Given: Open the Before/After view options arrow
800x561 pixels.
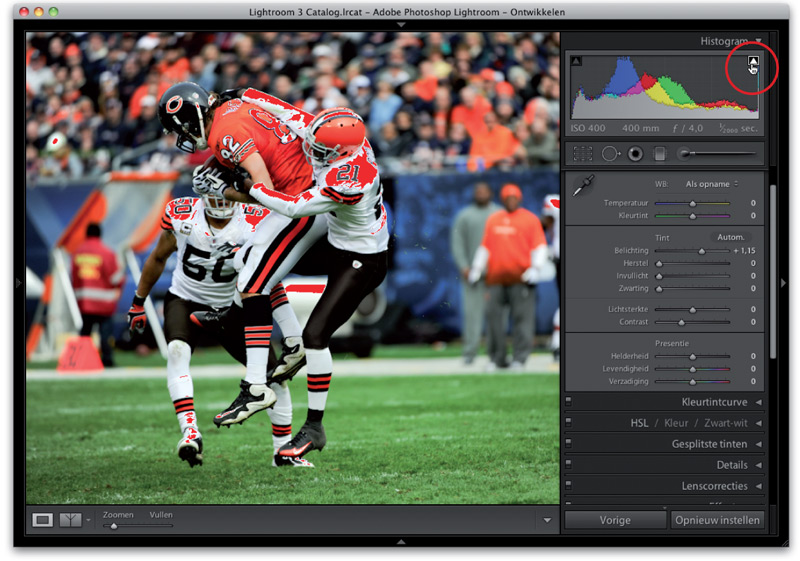Looking at the screenshot, I should coord(88,520).
